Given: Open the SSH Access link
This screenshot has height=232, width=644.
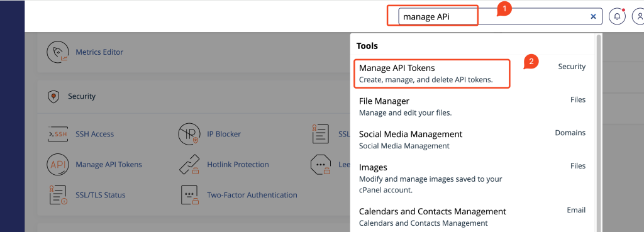Looking at the screenshot, I should point(95,134).
